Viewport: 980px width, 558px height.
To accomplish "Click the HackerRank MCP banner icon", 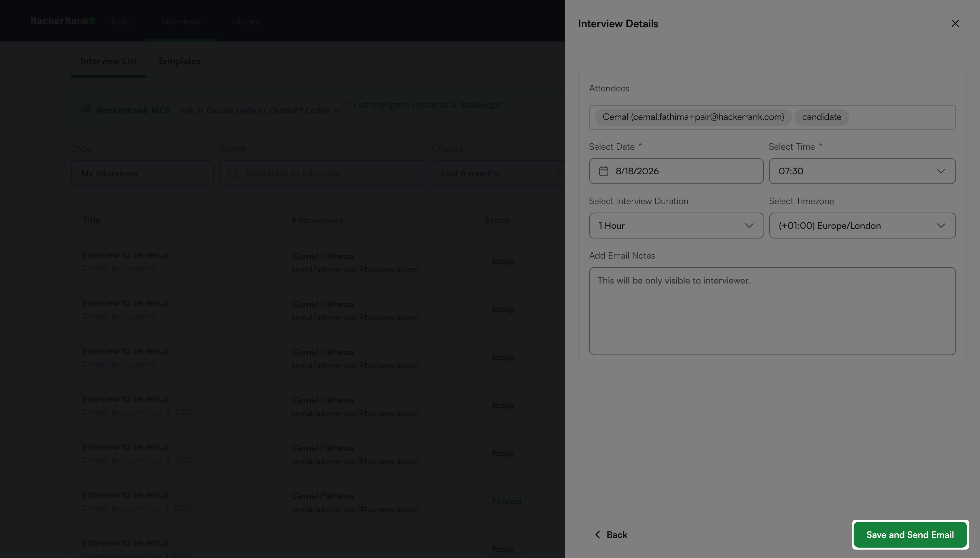I will pyautogui.click(x=87, y=110).
